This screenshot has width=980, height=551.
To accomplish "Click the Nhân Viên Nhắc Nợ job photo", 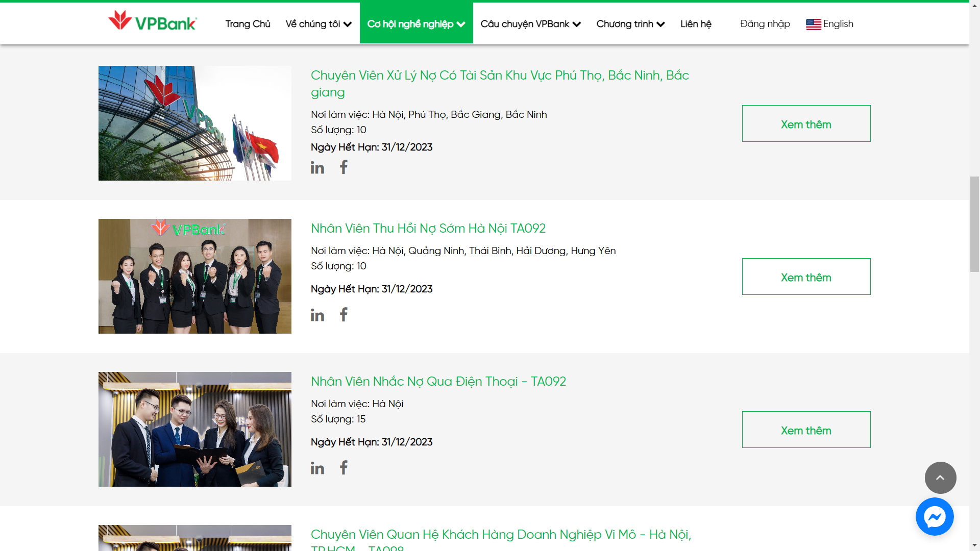I will point(195,429).
